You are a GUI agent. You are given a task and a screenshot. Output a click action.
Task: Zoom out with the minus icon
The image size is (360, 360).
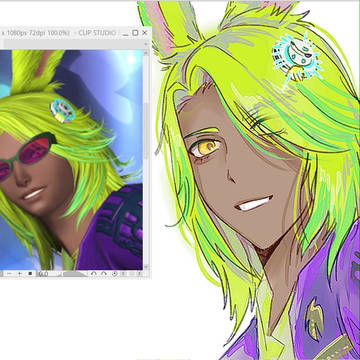(x=9, y=274)
